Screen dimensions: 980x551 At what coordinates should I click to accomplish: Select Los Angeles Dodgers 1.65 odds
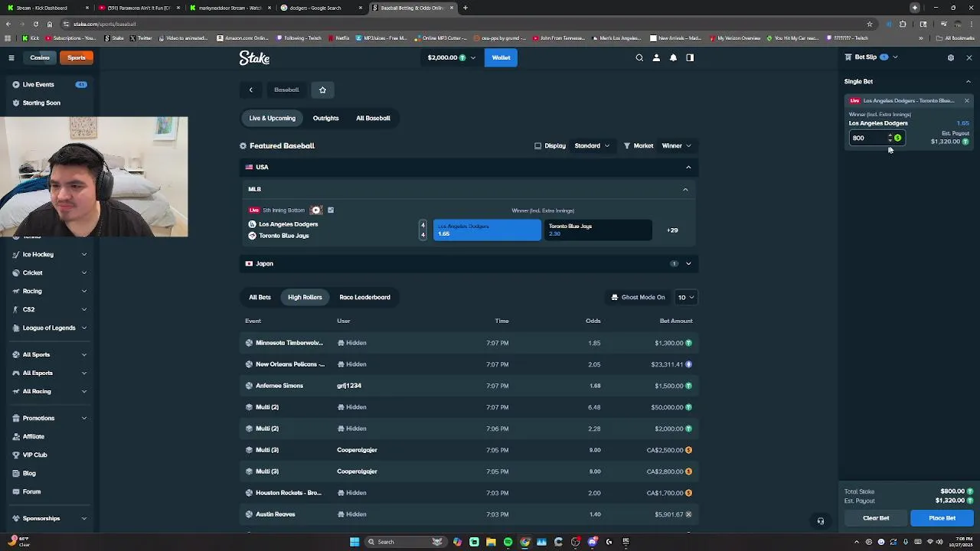click(x=487, y=230)
